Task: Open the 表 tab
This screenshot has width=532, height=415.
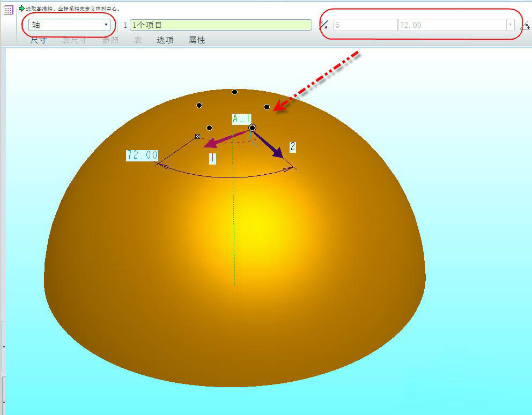Action: click(137, 40)
